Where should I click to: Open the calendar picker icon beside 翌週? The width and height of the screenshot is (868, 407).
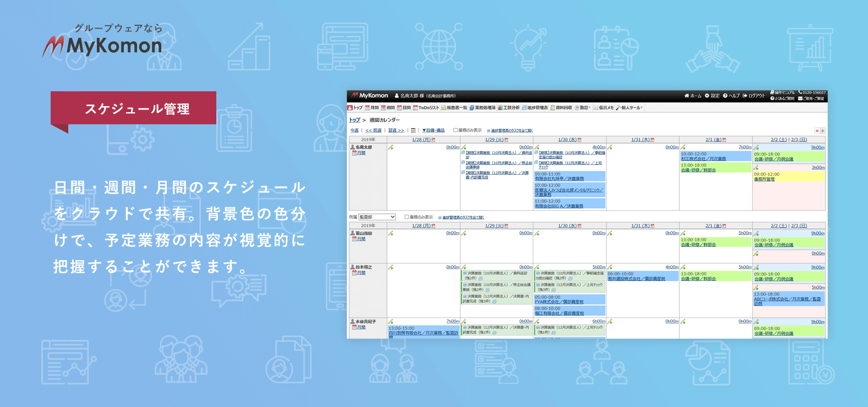[413, 130]
